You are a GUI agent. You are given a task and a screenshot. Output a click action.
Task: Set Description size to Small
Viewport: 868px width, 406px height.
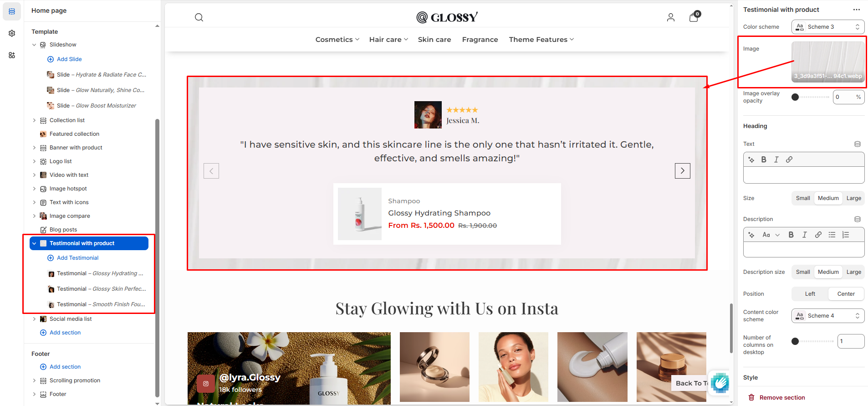[803, 272]
